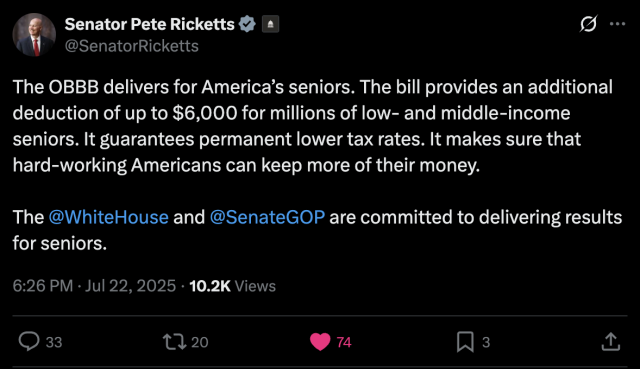Viewport: 640px width, 369px height.
Task: Click the 74 likes count
Action: (x=344, y=342)
